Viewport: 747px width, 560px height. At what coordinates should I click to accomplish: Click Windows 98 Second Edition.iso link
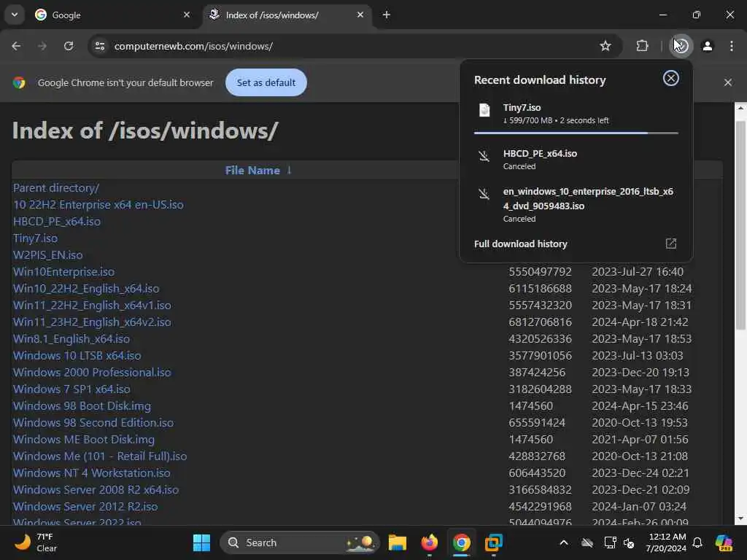pyautogui.click(x=93, y=422)
